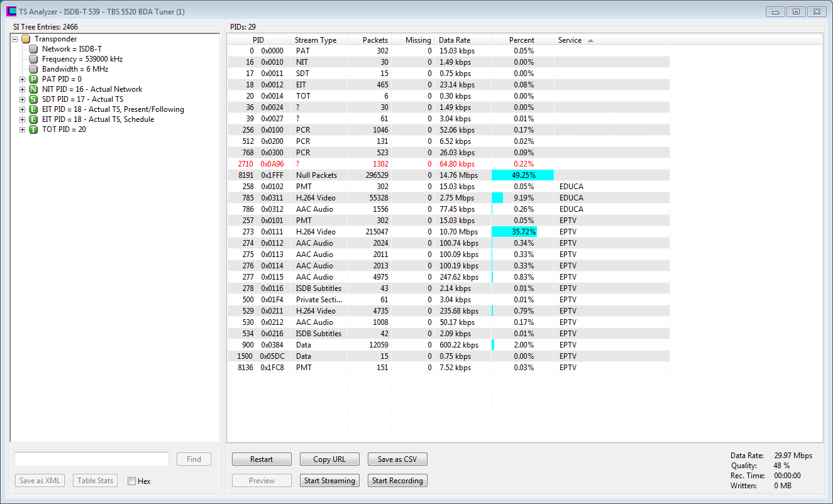Sort by the Data Rate column header
Screen dimensions: 833x504
tap(463, 40)
